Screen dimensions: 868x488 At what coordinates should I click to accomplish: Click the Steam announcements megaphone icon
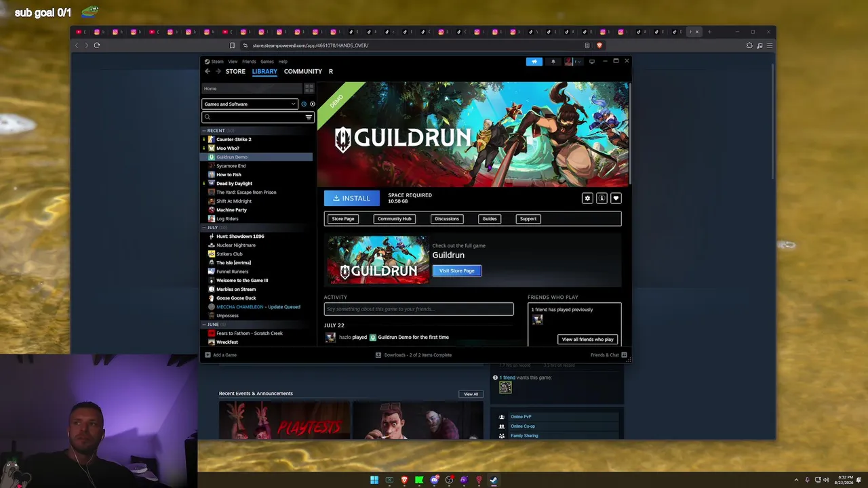pos(534,62)
